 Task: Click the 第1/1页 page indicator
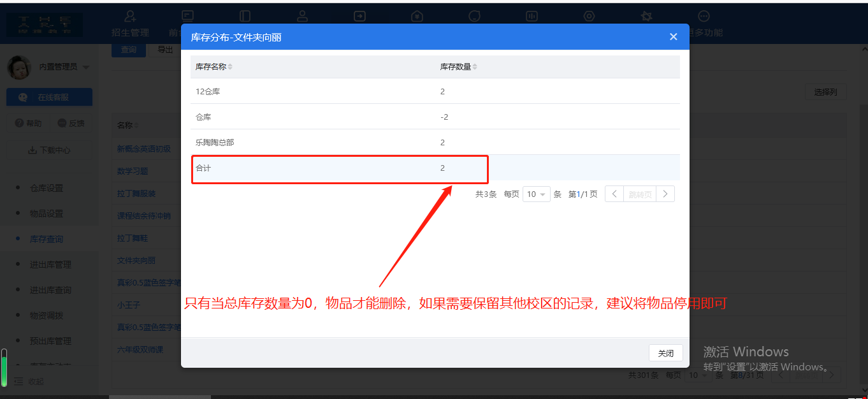tap(583, 194)
